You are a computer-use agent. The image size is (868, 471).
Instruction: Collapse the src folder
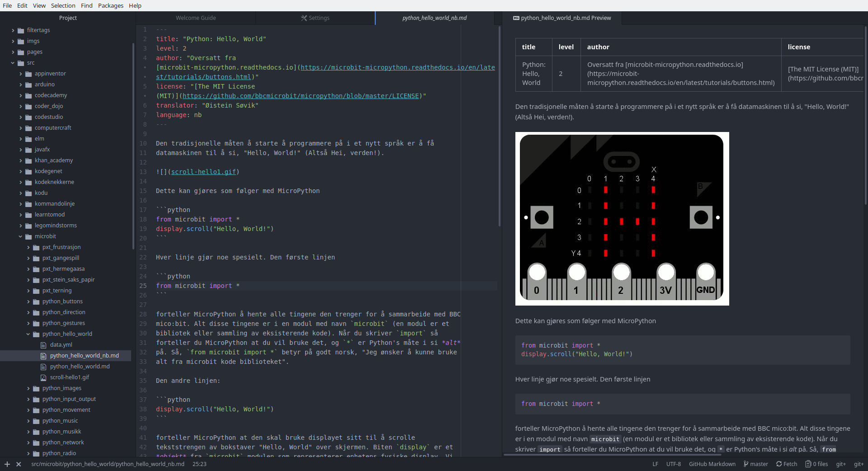click(x=13, y=63)
